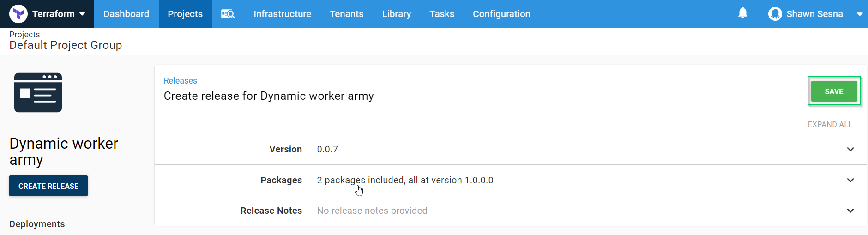Switch to the Tenants section
The image size is (868, 235).
pos(346,14)
